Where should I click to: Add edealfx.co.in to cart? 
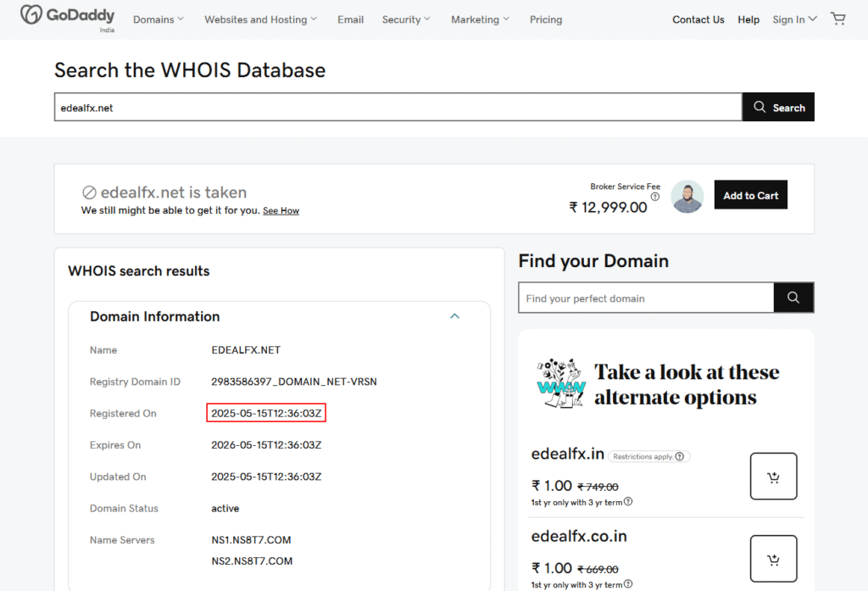(773, 558)
